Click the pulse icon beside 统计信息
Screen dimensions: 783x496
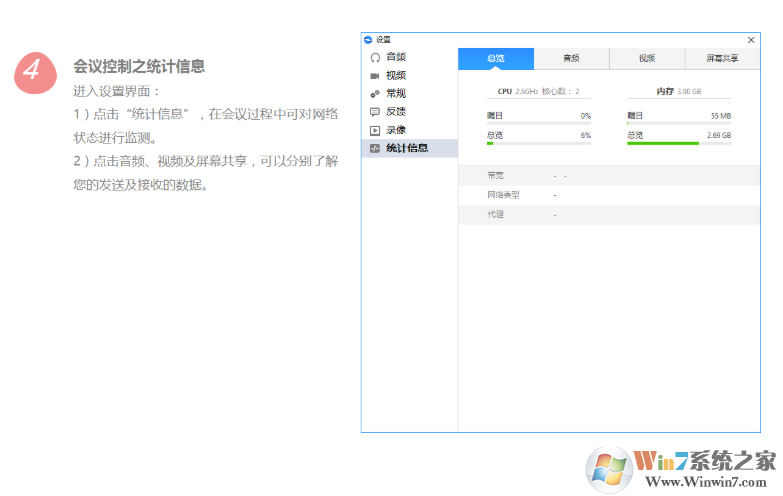point(375,148)
